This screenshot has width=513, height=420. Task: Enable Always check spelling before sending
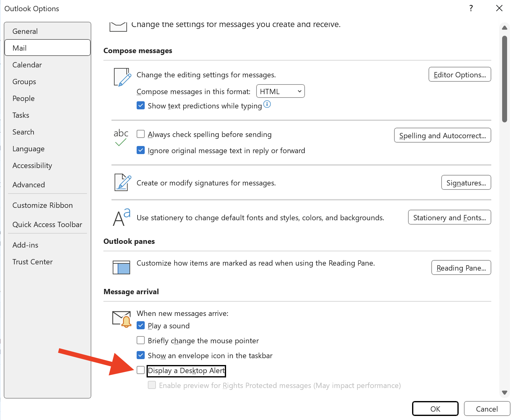pos(141,134)
